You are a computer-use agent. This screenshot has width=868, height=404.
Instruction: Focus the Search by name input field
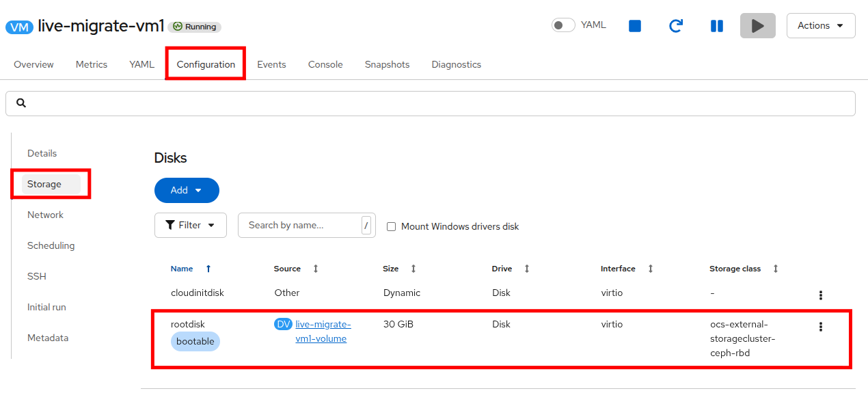click(x=299, y=225)
